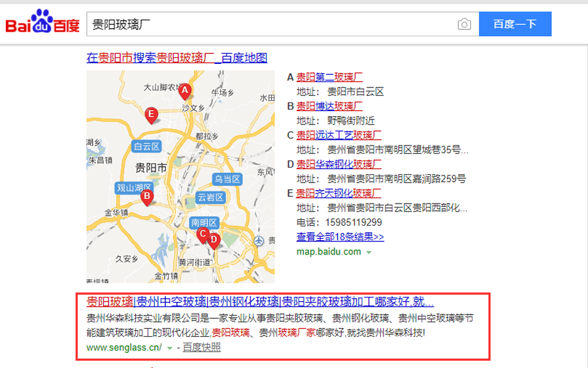The image size is (588, 368).
Task: Expand the www.senglass.cn dropdown arrow
Action: [x=169, y=348]
